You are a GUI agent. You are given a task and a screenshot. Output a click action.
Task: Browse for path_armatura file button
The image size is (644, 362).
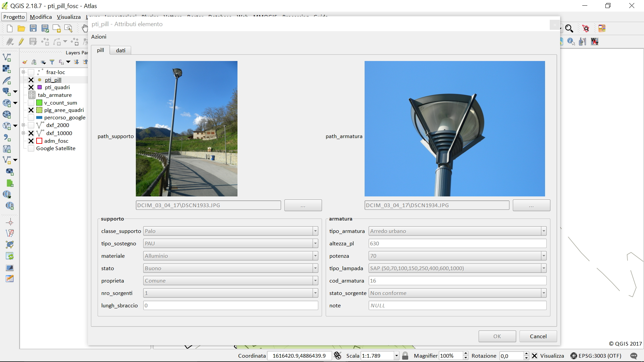coord(531,205)
